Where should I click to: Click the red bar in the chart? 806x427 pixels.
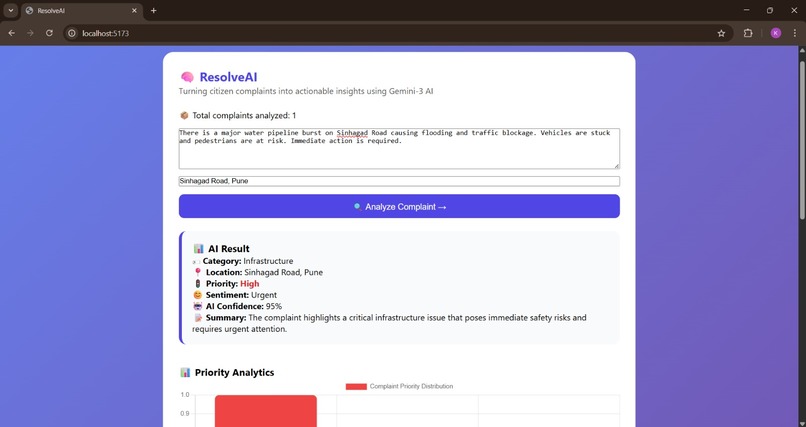pos(266,411)
